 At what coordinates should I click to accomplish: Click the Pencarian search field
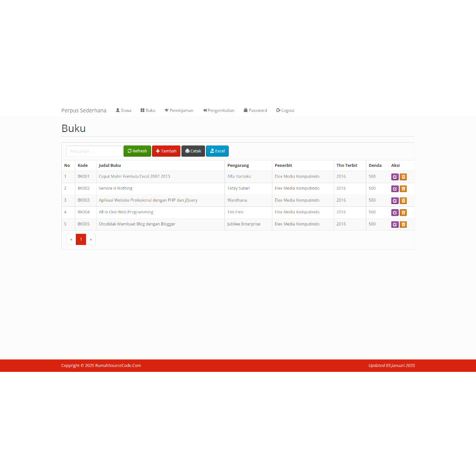(94, 151)
